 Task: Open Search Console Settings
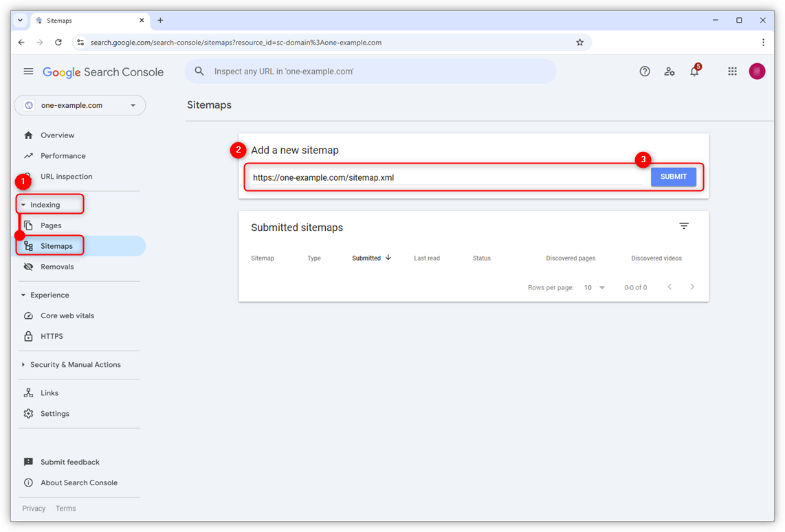(x=54, y=413)
